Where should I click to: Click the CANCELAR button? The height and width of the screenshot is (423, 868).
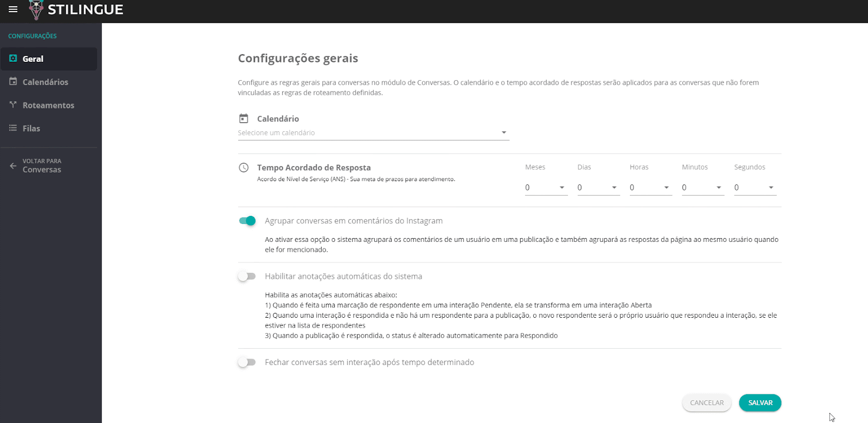(707, 403)
